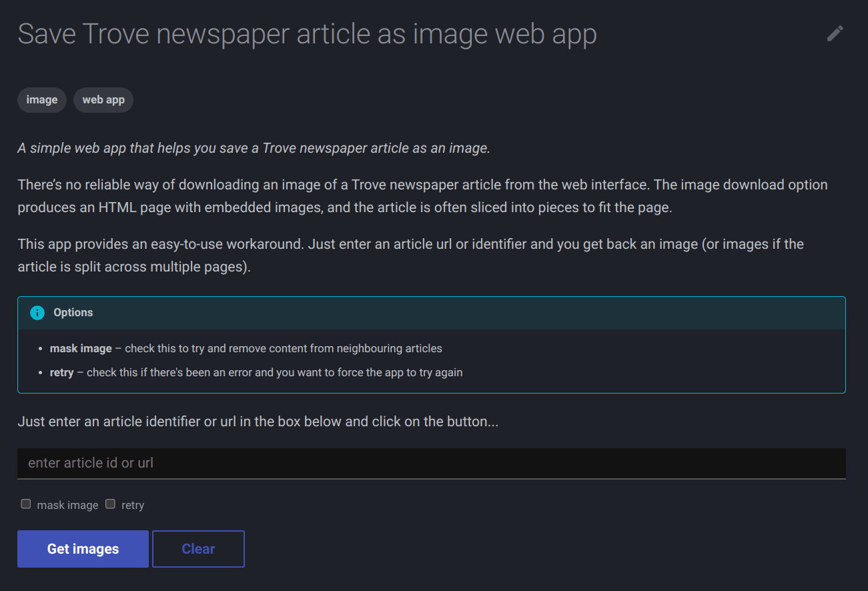
Task: Click the pencil edit icon
Action: point(835,33)
